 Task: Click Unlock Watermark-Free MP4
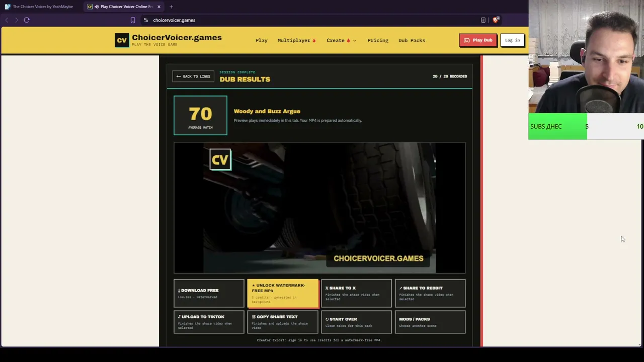pos(283,293)
